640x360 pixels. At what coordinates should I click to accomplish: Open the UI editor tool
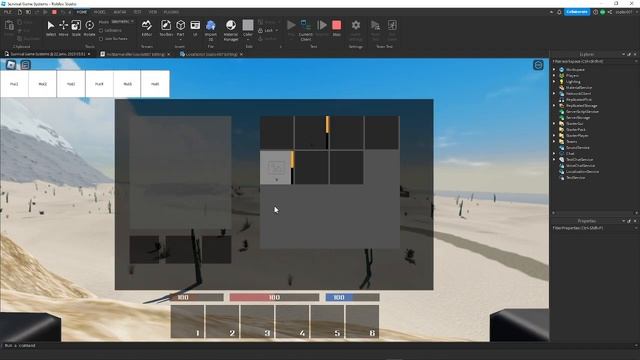[x=195, y=28]
